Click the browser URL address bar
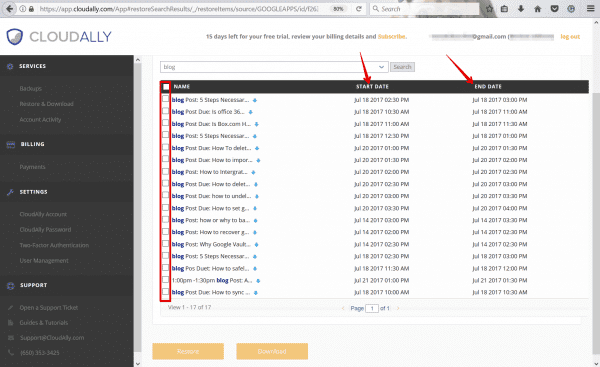This screenshot has height=367, width=600. coord(178,9)
